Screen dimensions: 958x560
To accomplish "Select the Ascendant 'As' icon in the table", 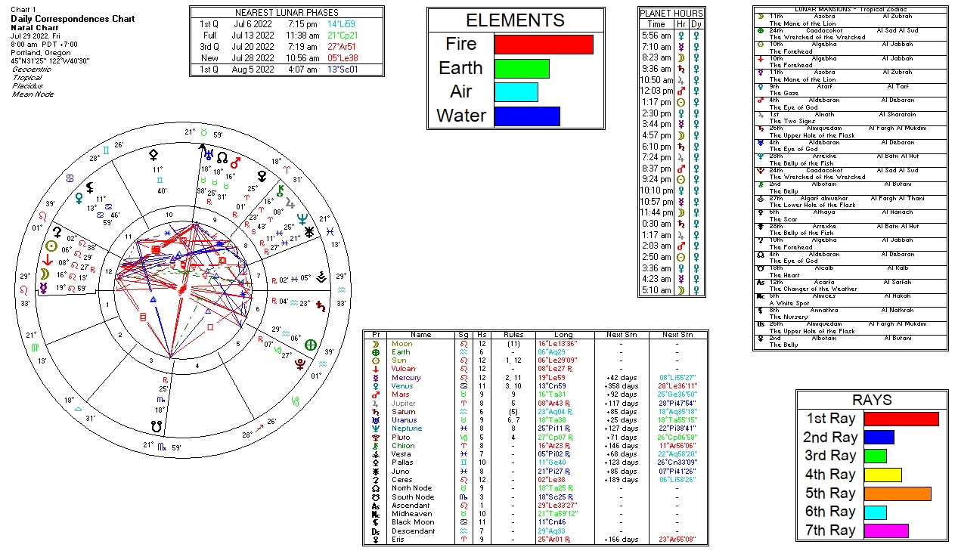I will [377, 506].
